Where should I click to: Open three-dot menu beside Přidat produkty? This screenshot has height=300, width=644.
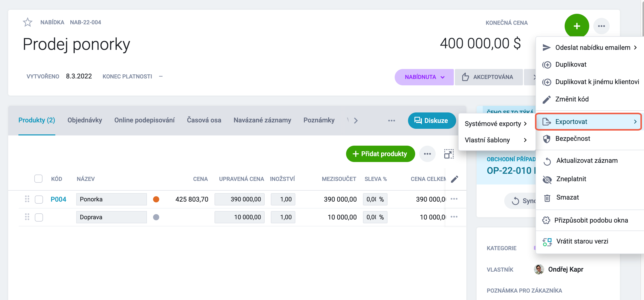pyautogui.click(x=427, y=154)
